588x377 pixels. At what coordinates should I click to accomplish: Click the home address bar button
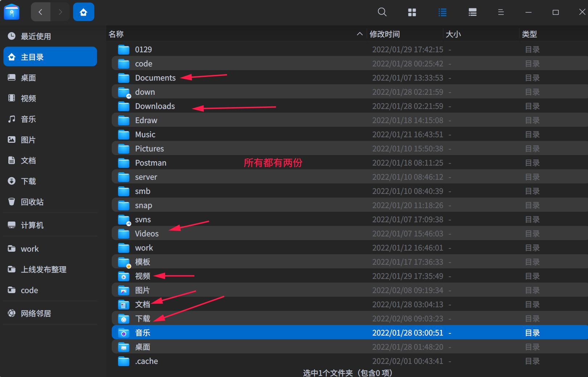pos(83,12)
